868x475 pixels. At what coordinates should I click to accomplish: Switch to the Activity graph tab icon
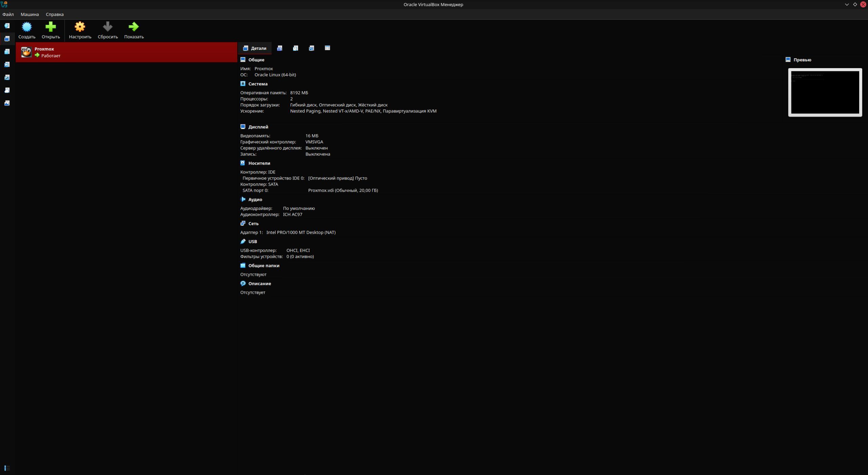(x=311, y=48)
